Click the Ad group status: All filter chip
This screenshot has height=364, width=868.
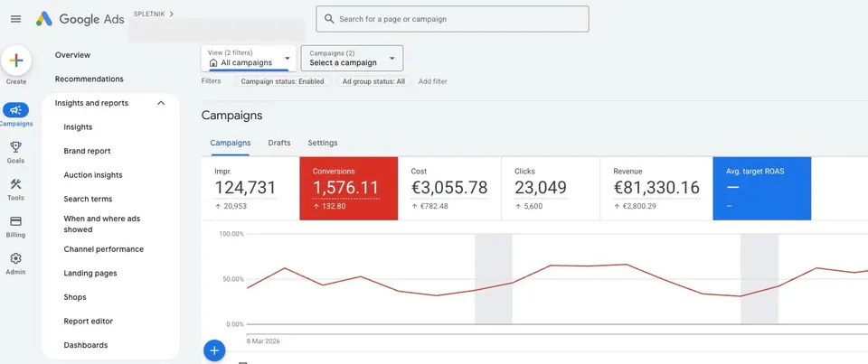[373, 81]
